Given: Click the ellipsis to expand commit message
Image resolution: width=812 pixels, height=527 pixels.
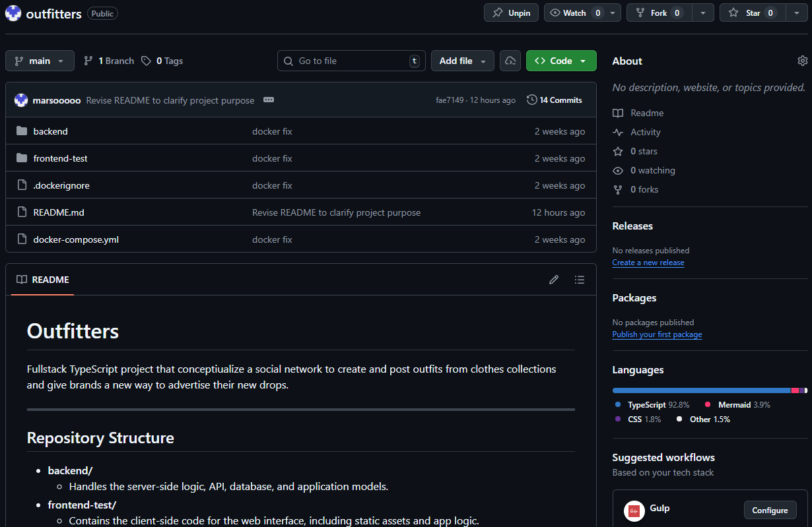Looking at the screenshot, I should (269, 100).
